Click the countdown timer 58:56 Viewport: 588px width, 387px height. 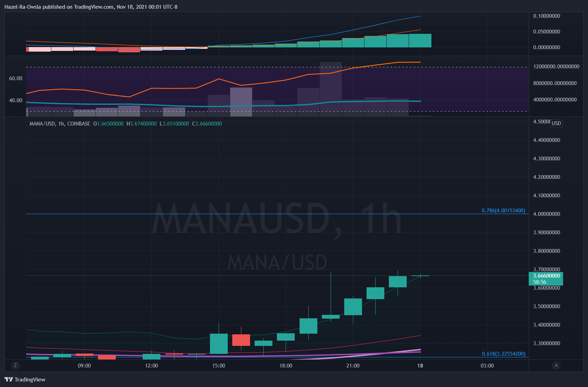point(540,282)
